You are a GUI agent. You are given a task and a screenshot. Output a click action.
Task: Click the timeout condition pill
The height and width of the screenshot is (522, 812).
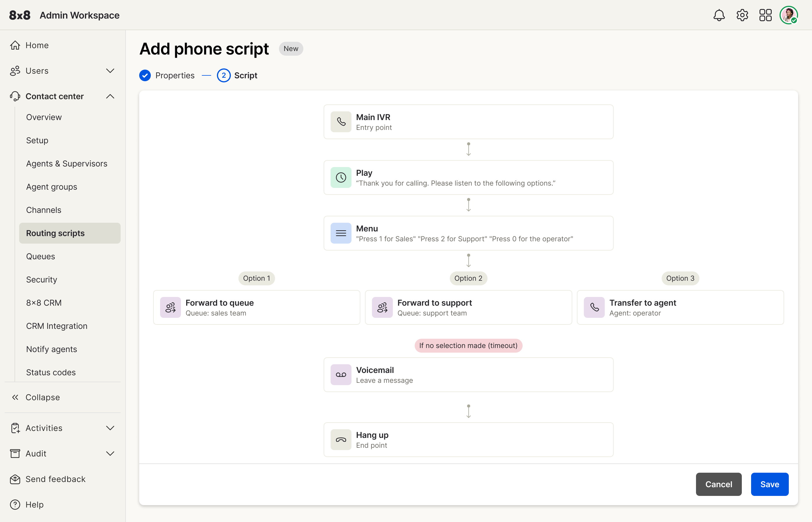pos(468,345)
